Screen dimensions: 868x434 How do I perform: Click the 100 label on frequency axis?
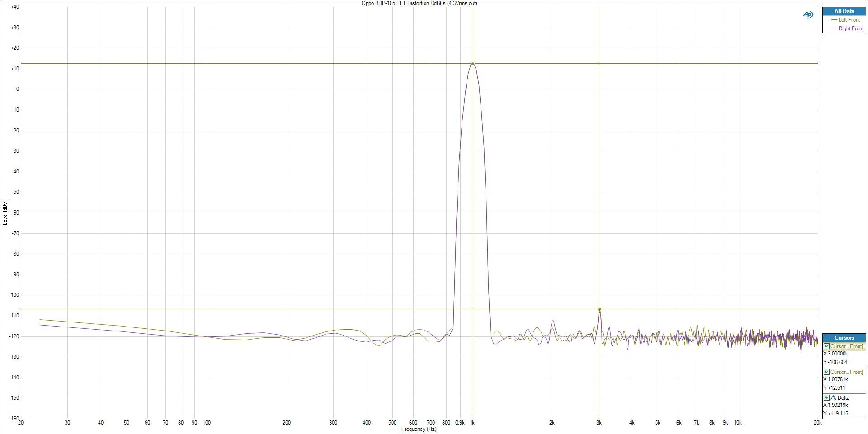207,423
